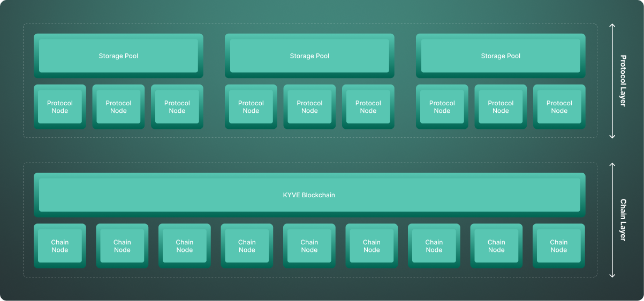Click the center Protocol Node in middle group

[x=309, y=107]
